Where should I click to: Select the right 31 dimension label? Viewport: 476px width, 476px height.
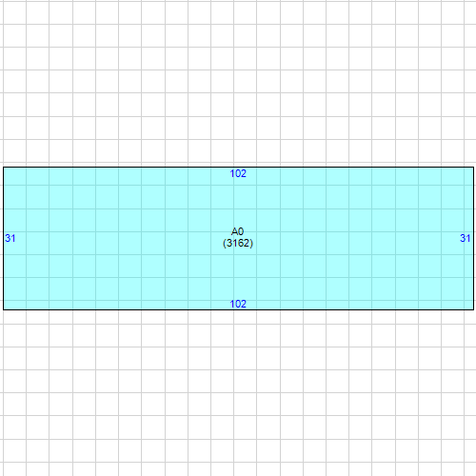(466, 238)
